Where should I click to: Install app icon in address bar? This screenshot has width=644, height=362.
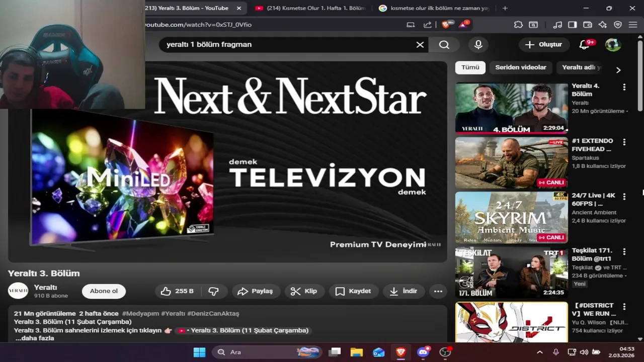(x=411, y=25)
